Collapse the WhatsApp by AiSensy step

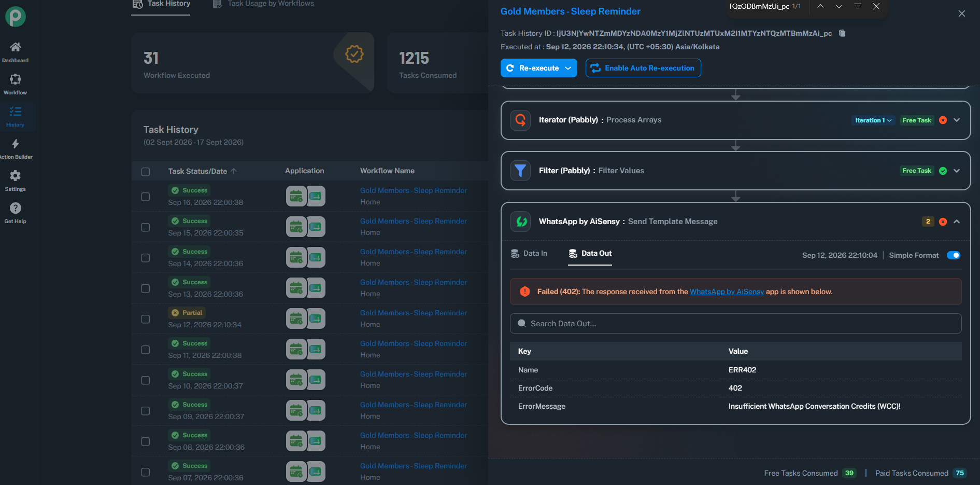[957, 221]
